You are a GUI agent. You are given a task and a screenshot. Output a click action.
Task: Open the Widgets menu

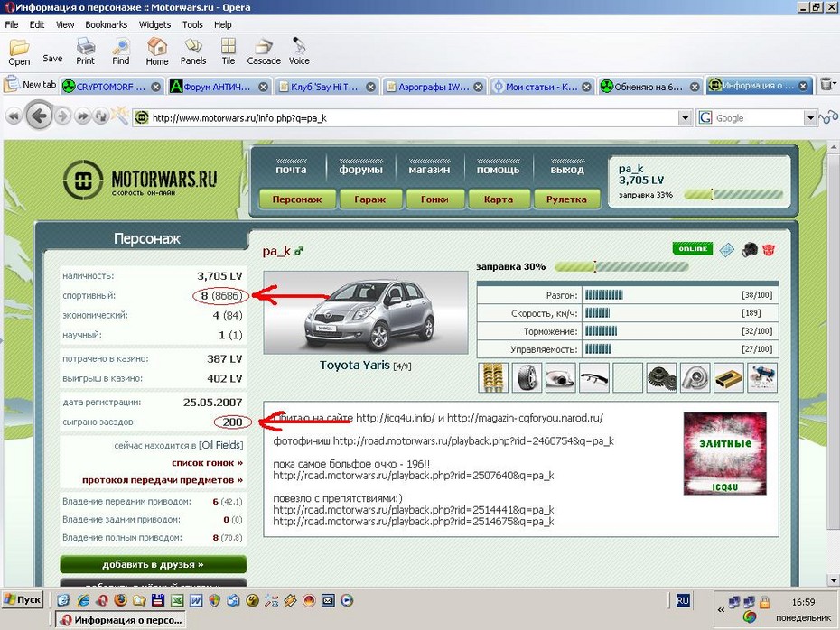(x=154, y=24)
